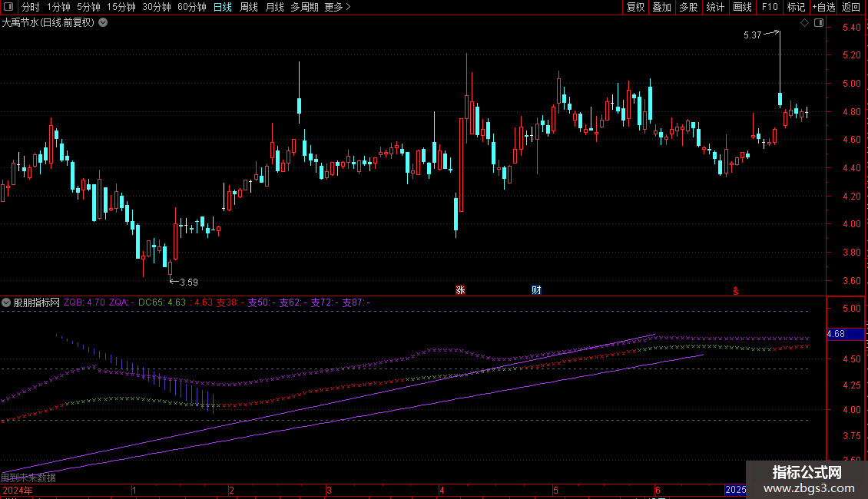Click the 大禹节水(日线.前复权) chart title
The height and width of the screenshot is (499, 868).
pyautogui.click(x=48, y=23)
